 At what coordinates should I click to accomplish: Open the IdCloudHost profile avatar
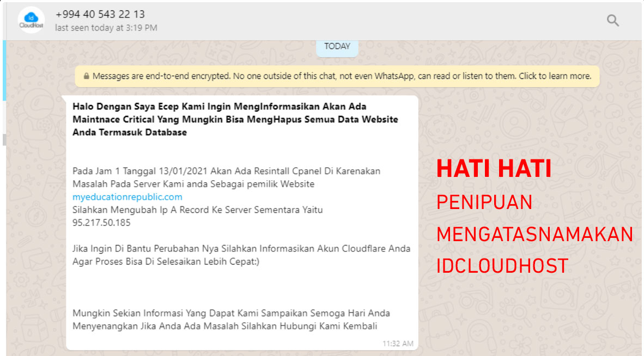[x=31, y=21]
